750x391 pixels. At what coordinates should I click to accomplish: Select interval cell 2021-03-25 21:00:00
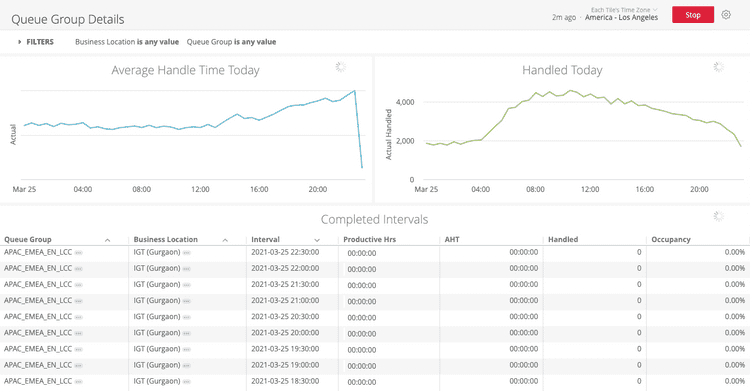(285, 301)
